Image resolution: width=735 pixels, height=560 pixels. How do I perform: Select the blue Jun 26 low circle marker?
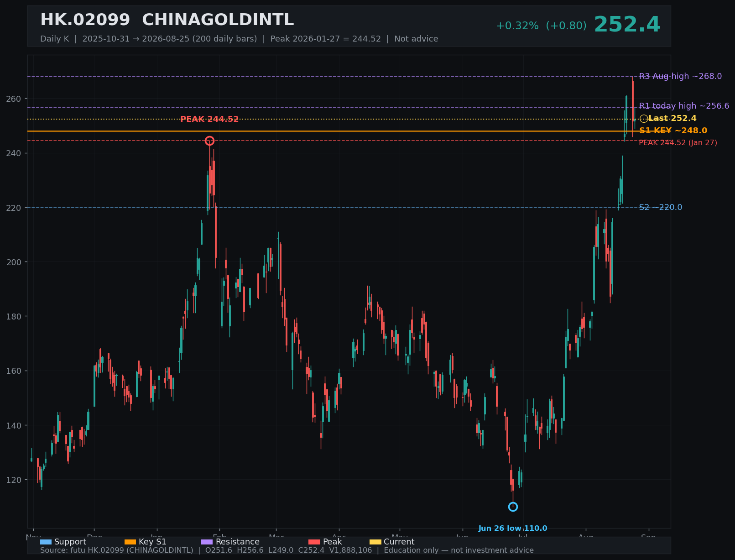coord(513,507)
